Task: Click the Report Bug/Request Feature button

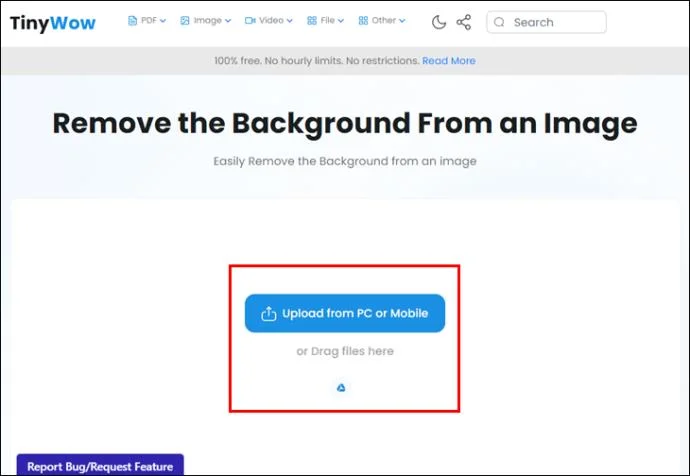Action: [100, 465]
